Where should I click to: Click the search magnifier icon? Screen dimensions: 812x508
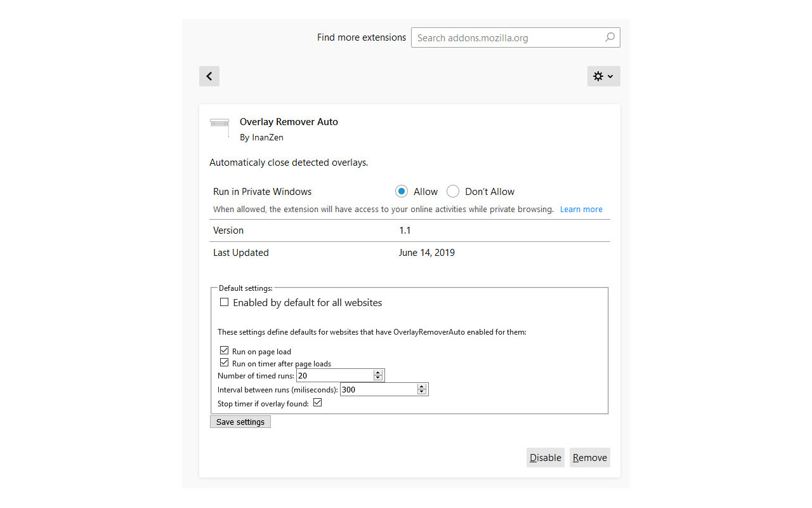610,37
